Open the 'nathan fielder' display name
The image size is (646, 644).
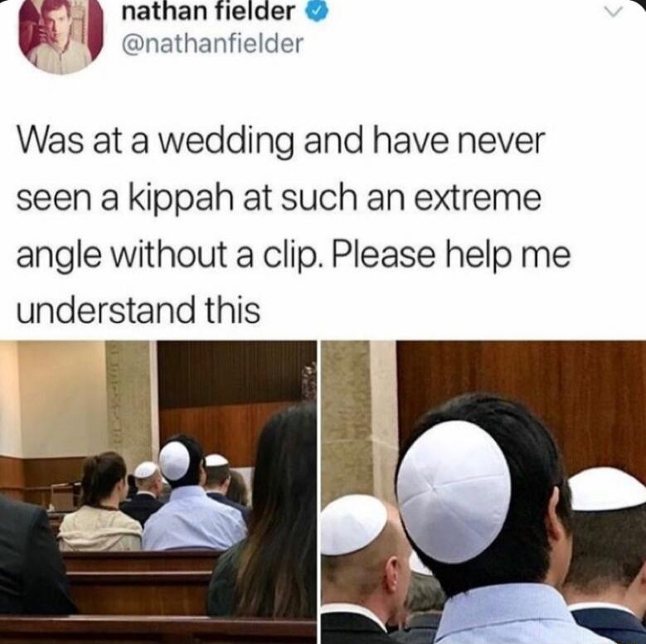[x=209, y=12]
